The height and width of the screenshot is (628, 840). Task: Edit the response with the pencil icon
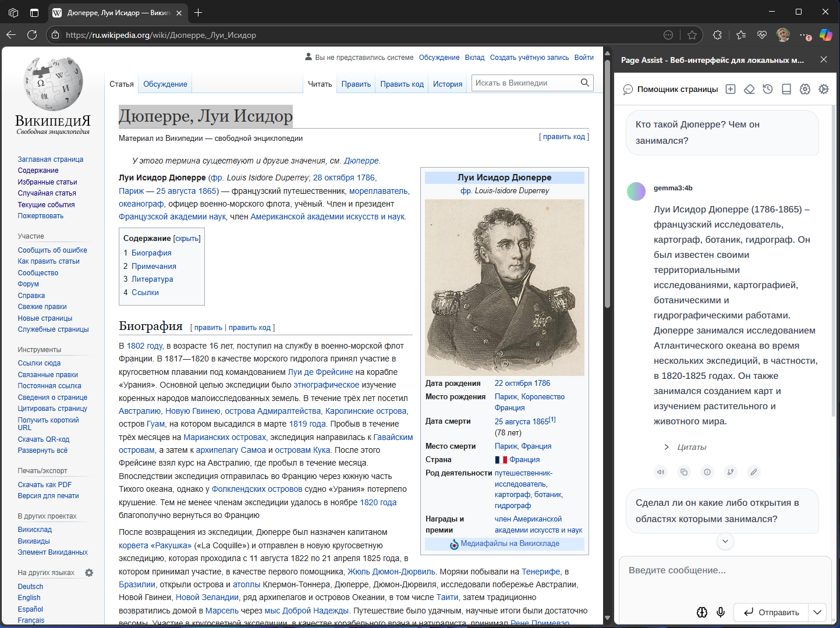pyautogui.click(x=754, y=472)
